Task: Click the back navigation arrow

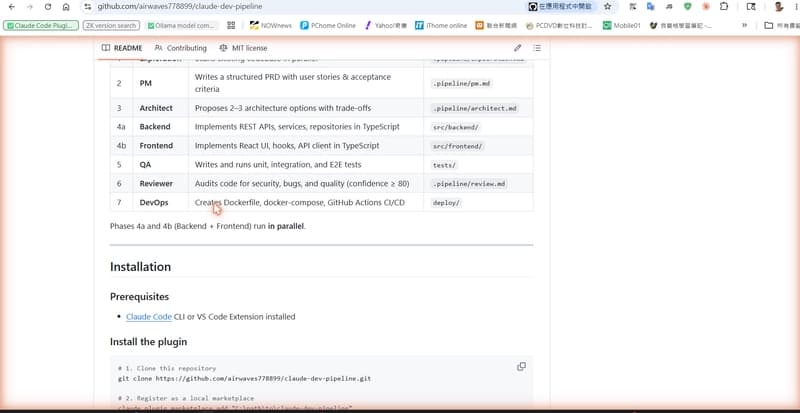Action: pos(12,7)
